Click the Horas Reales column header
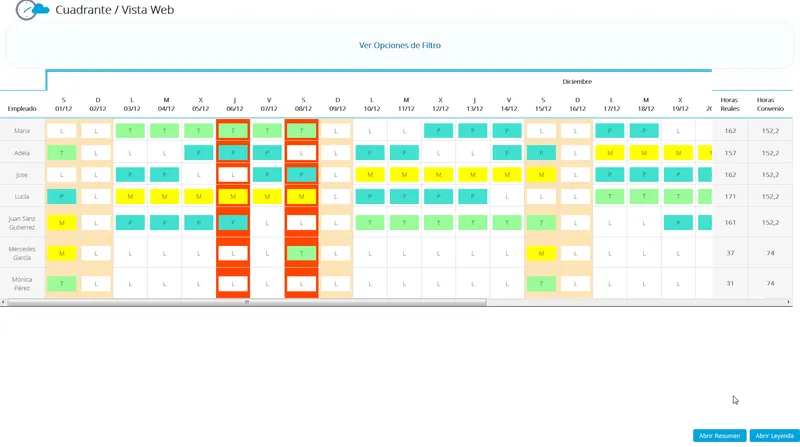The width and height of the screenshot is (800, 447). click(x=730, y=104)
